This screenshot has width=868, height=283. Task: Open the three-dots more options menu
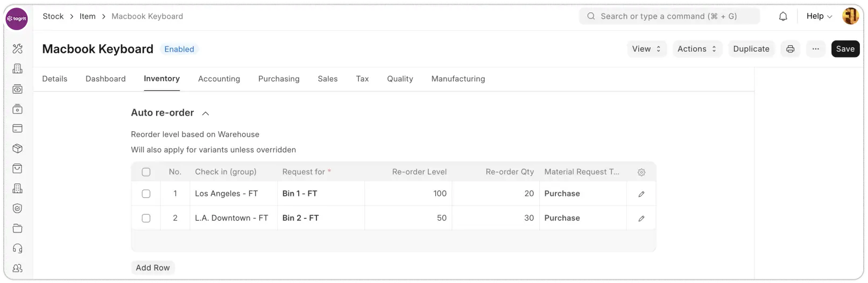(815, 49)
